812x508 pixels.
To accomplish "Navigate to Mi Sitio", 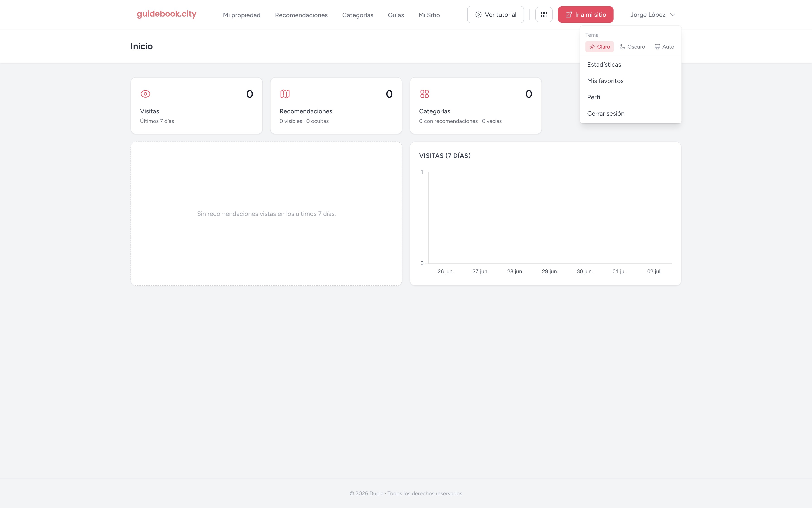I will point(429,15).
